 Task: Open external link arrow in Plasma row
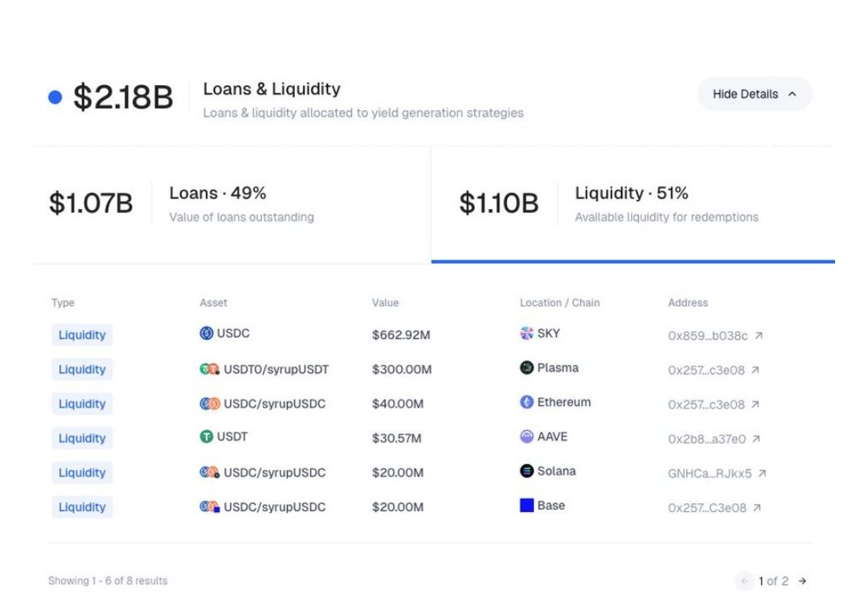(x=755, y=370)
